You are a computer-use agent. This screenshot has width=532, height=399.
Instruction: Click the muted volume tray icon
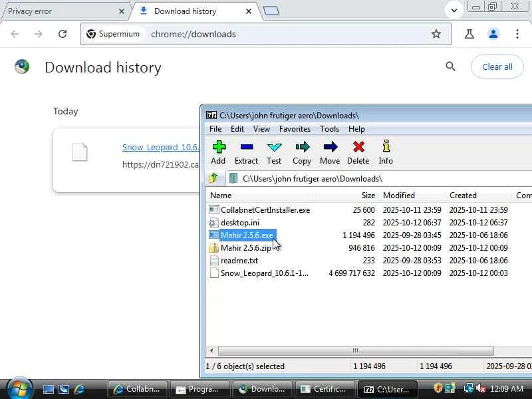pos(481,388)
